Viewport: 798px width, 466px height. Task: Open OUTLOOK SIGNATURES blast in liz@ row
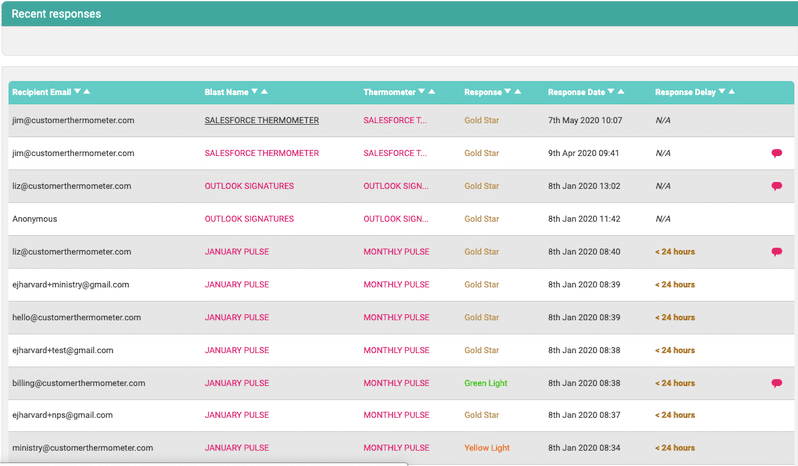click(249, 186)
